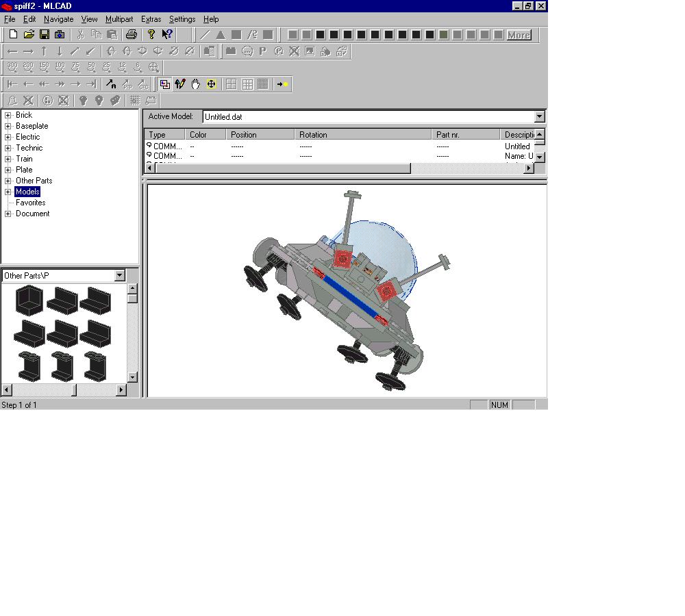
Task: Open the Extras menu
Action: (151, 19)
